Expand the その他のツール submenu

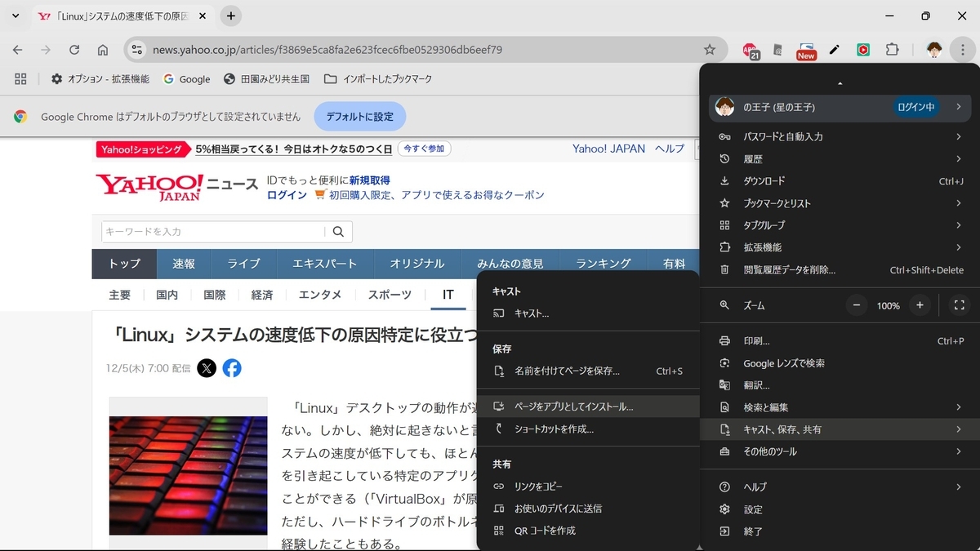coord(840,451)
